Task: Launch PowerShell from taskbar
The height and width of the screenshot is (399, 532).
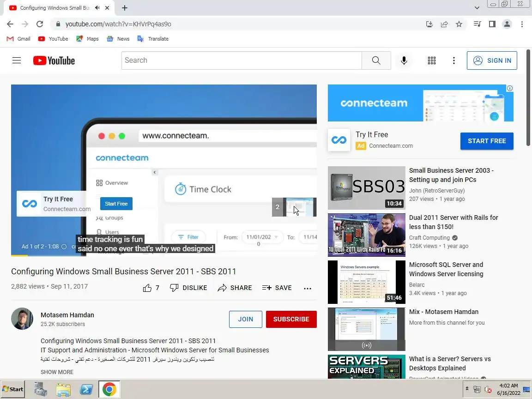Action: (86, 389)
